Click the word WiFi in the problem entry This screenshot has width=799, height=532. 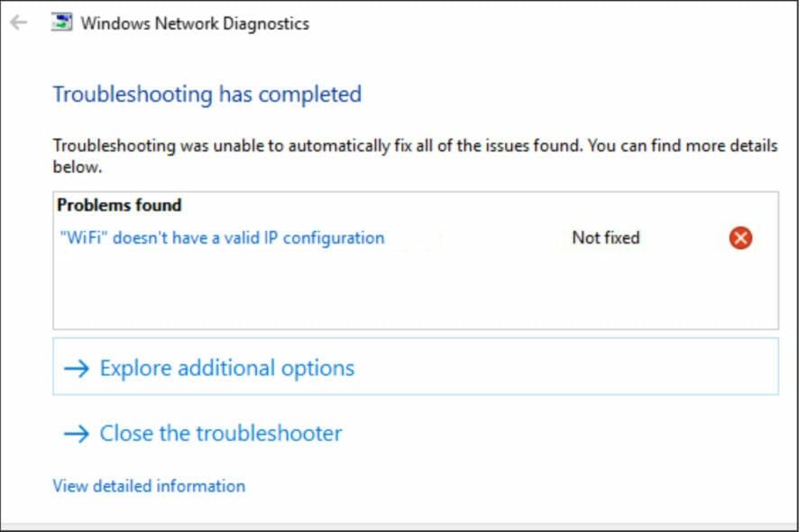pos(84,237)
